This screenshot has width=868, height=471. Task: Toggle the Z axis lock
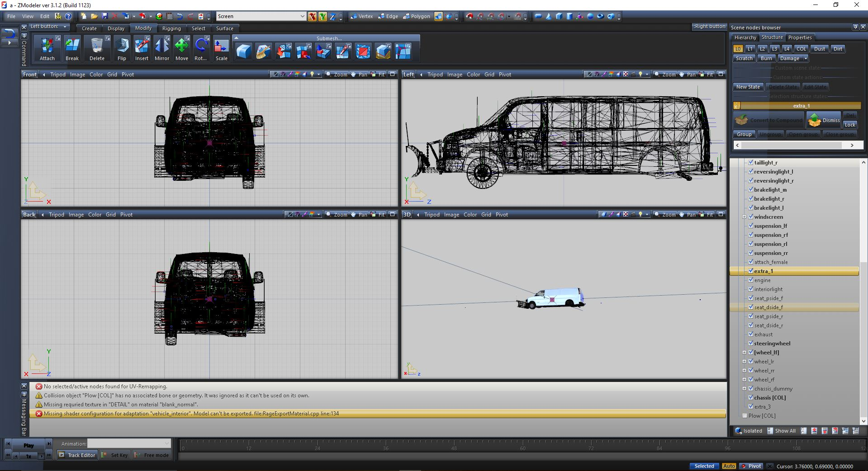332,16
